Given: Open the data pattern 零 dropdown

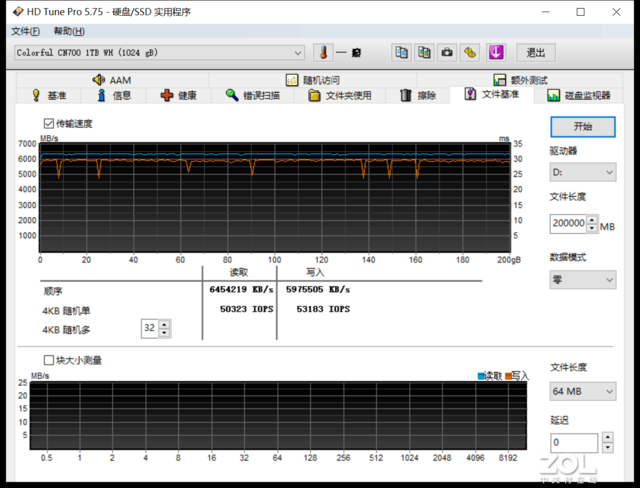Looking at the screenshot, I should 582,280.
